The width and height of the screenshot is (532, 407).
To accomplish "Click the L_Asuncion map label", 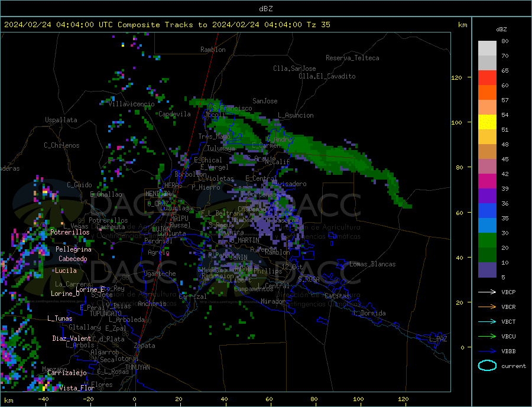I will (296, 115).
